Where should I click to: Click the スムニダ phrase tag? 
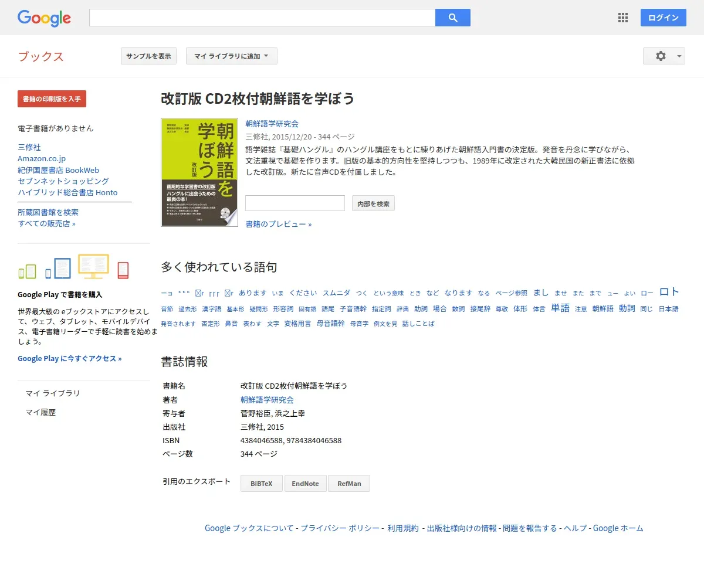[x=336, y=293]
